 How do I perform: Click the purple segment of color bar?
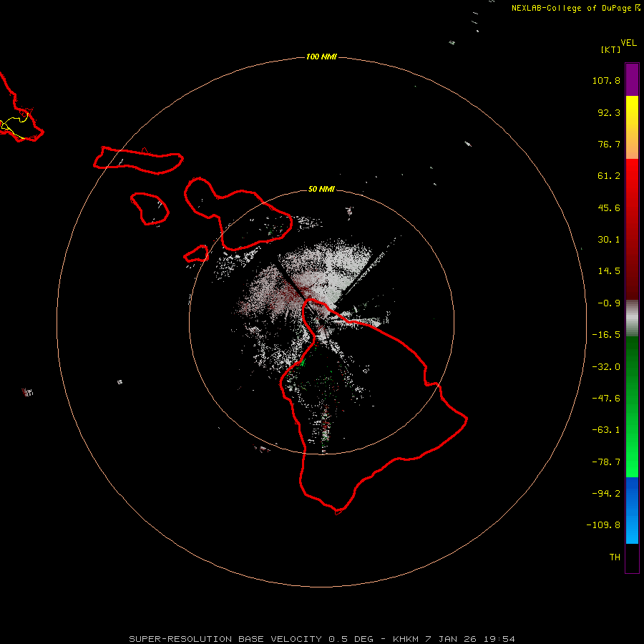pyautogui.click(x=632, y=79)
